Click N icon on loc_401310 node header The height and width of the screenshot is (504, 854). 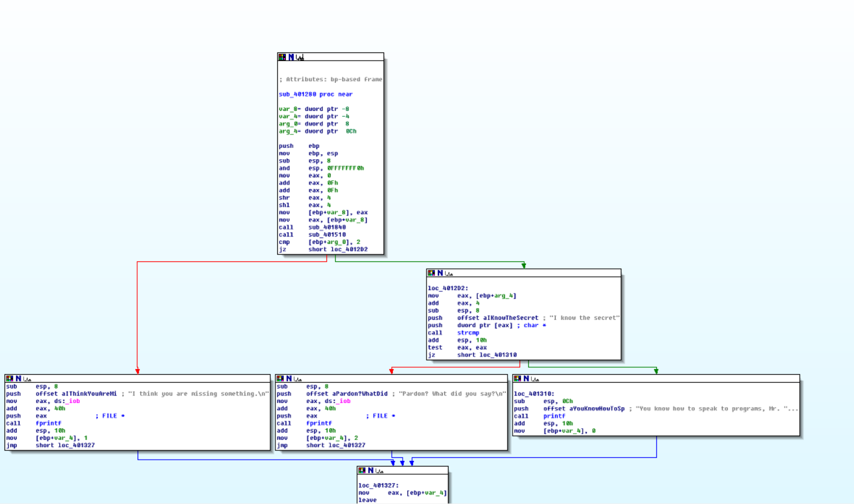tap(526, 378)
